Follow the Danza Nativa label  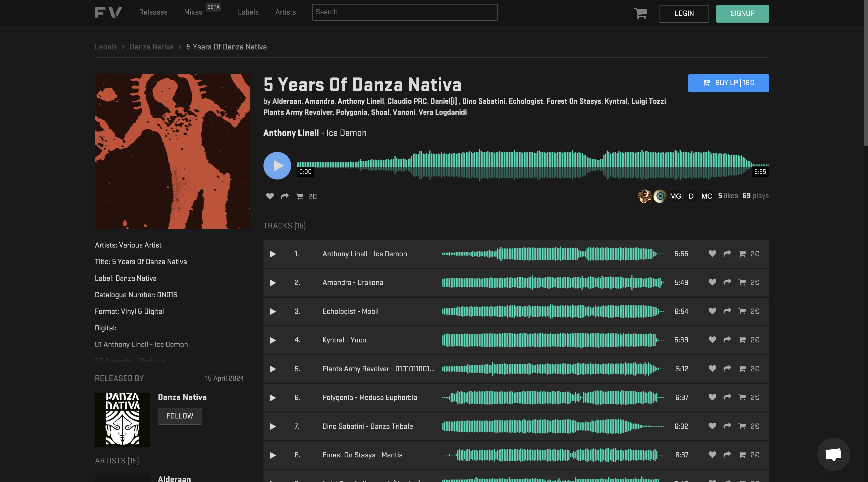[x=180, y=416]
